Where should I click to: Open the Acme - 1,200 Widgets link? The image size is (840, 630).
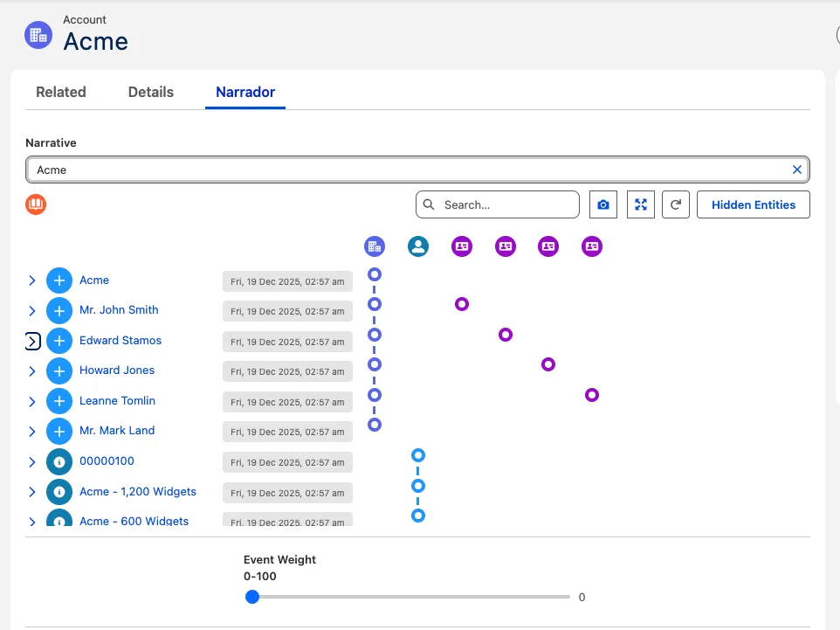[x=138, y=491]
